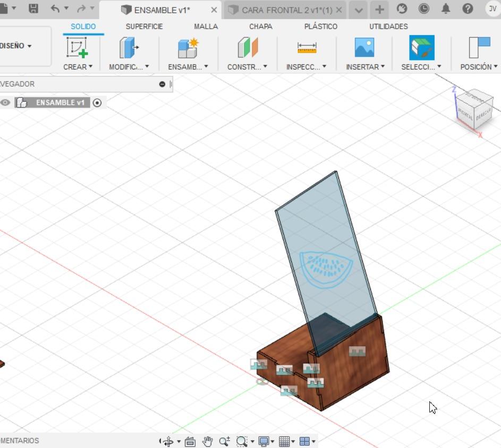501x448 pixels.
Task: Click the Look At icon
Action: click(x=190, y=442)
